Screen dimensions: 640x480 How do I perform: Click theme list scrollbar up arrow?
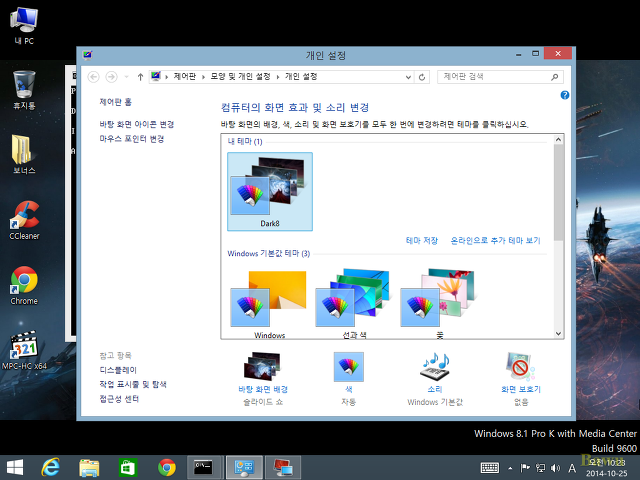[x=558, y=140]
